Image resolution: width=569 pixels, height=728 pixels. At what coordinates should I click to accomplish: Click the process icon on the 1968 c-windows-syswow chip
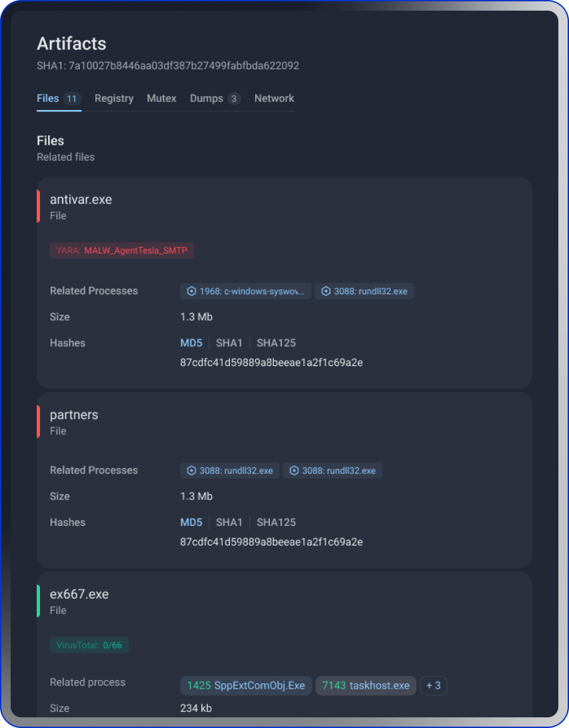192,291
